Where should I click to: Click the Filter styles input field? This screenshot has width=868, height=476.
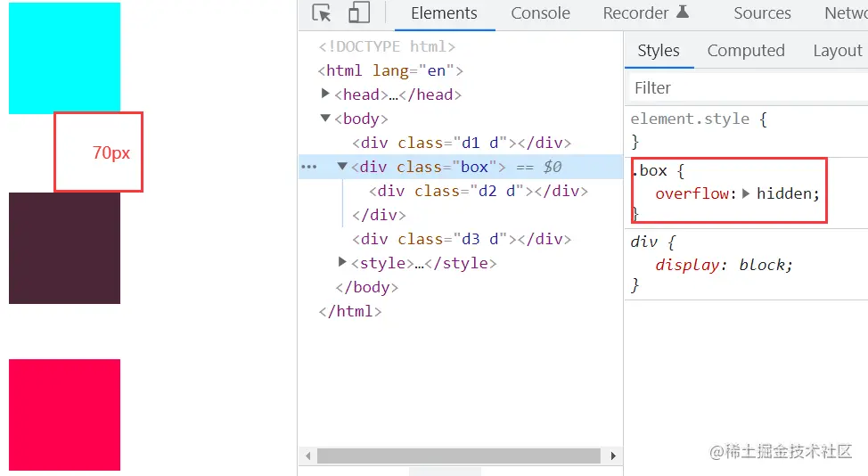(x=748, y=88)
